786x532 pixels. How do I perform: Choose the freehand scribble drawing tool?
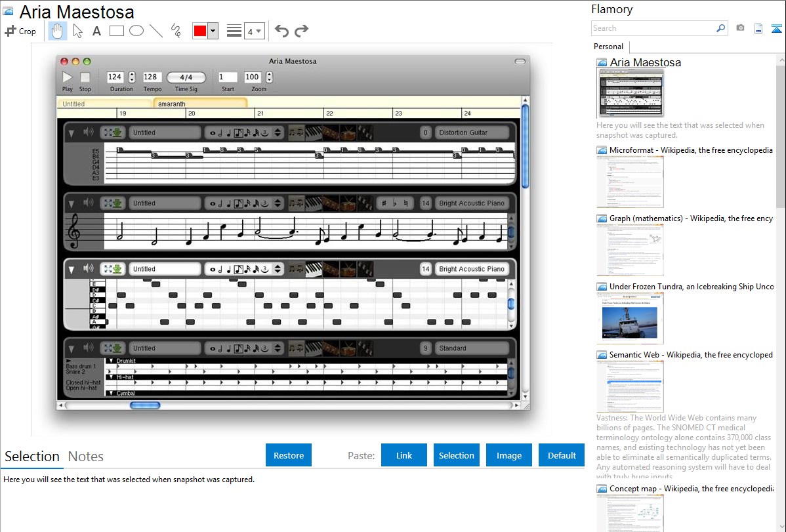[176, 31]
